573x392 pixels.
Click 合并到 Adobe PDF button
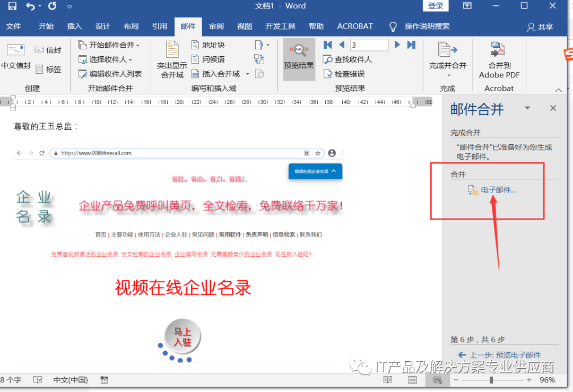coord(499,60)
